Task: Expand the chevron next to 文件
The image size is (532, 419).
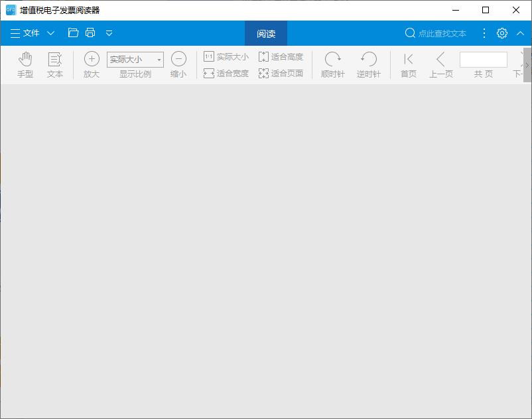Action: tap(50, 33)
